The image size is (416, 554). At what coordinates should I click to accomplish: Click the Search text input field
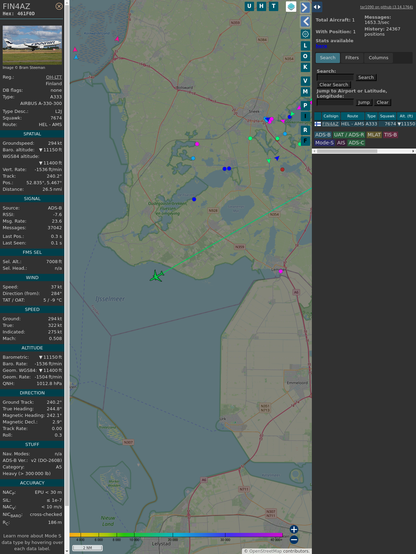point(335,77)
